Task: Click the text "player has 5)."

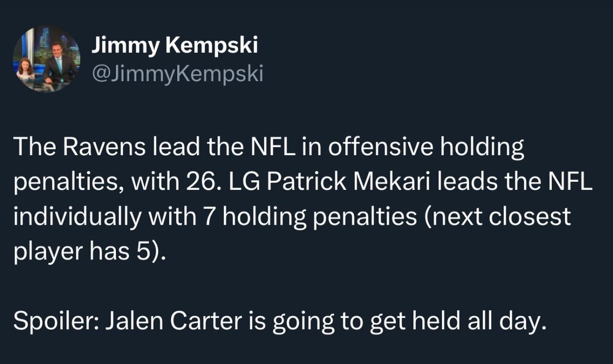Action: pyautogui.click(x=89, y=252)
